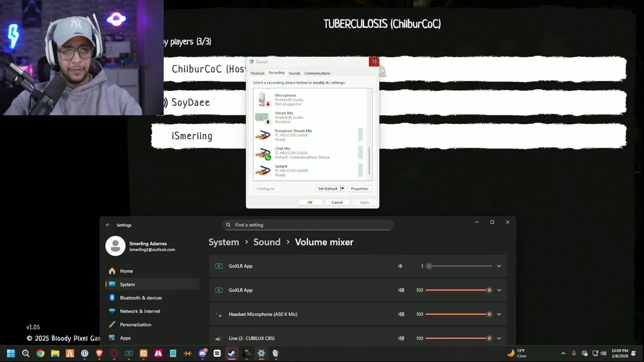The height and width of the screenshot is (362, 644).
Task: Click Sound breadcrumb in Settings
Action: (267, 242)
